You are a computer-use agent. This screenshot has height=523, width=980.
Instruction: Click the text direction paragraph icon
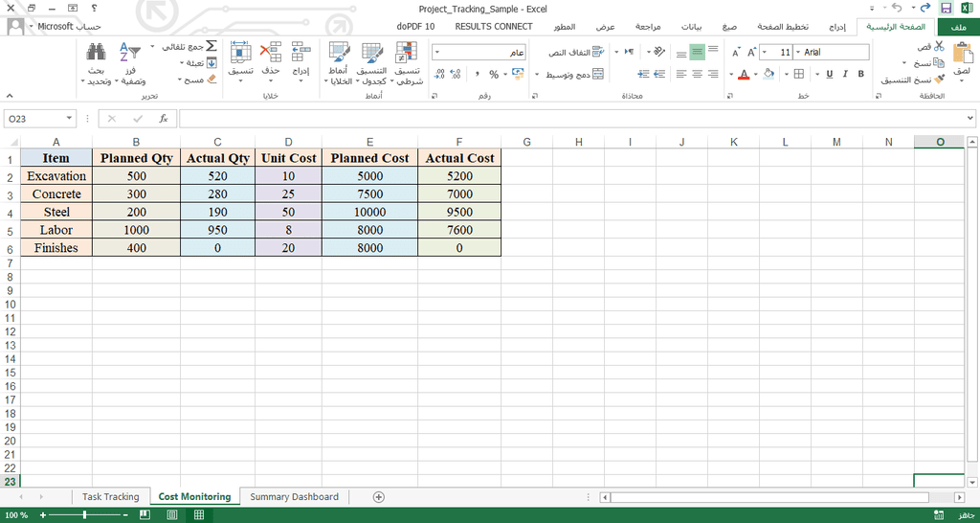(630, 52)
